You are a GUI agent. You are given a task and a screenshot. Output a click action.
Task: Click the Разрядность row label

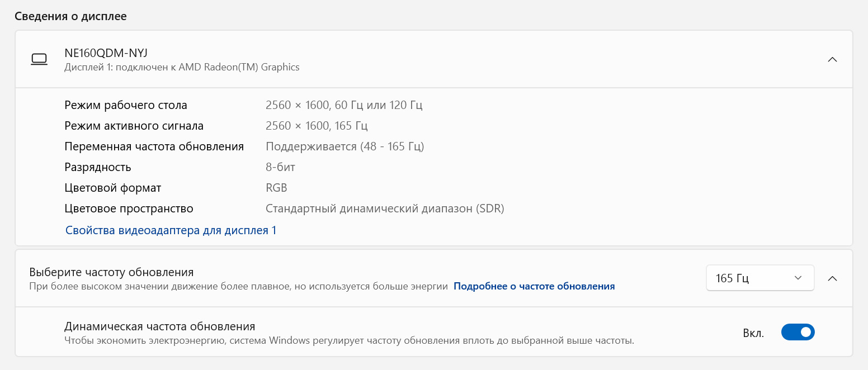pos(98,167)
